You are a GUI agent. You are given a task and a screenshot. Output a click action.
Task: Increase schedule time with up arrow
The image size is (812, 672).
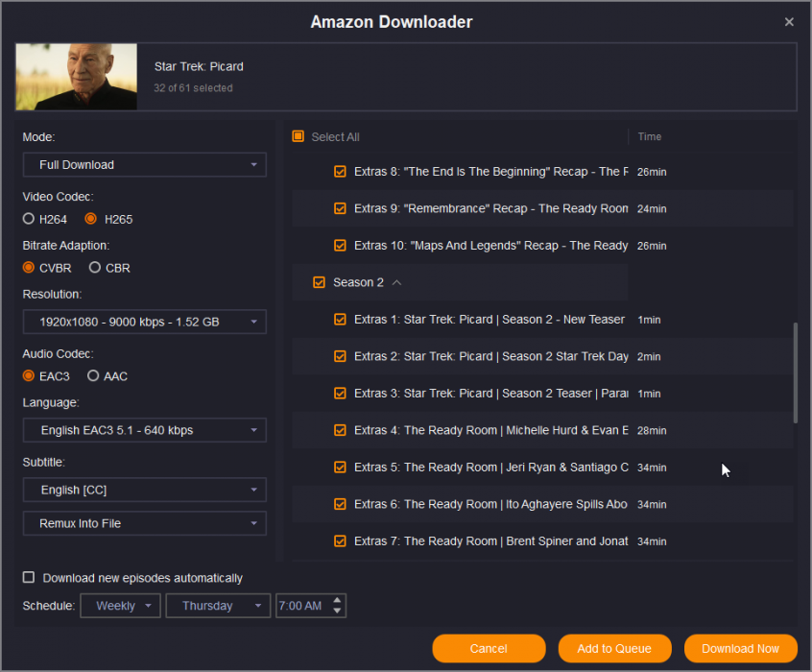(x=337, y=600)
